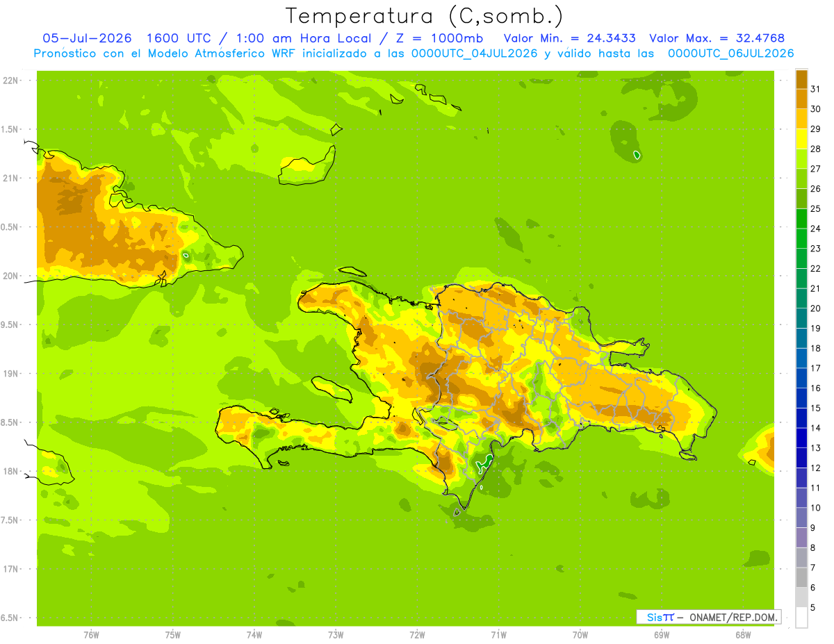Select the legend color band between 25 and 26
834x644 pixels.
point(801,198)
